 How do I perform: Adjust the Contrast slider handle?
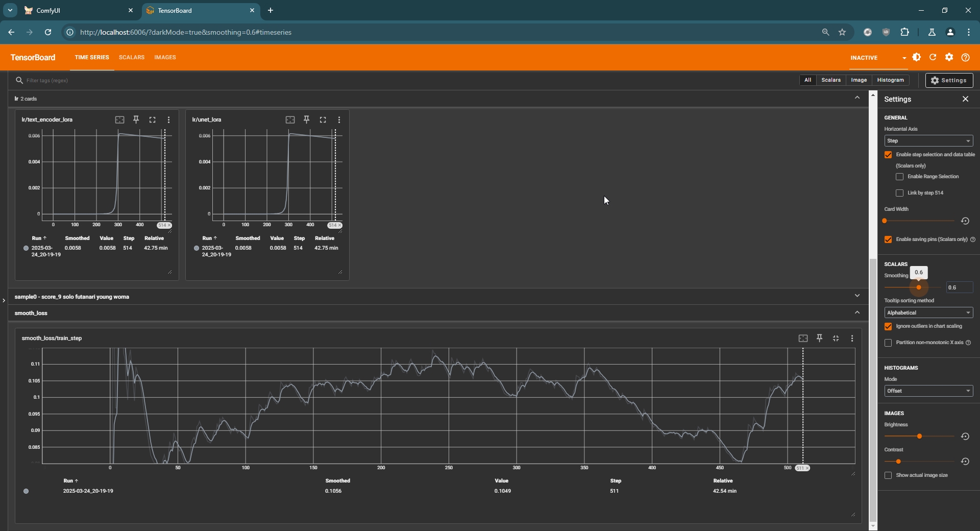(x=898, y=462)
